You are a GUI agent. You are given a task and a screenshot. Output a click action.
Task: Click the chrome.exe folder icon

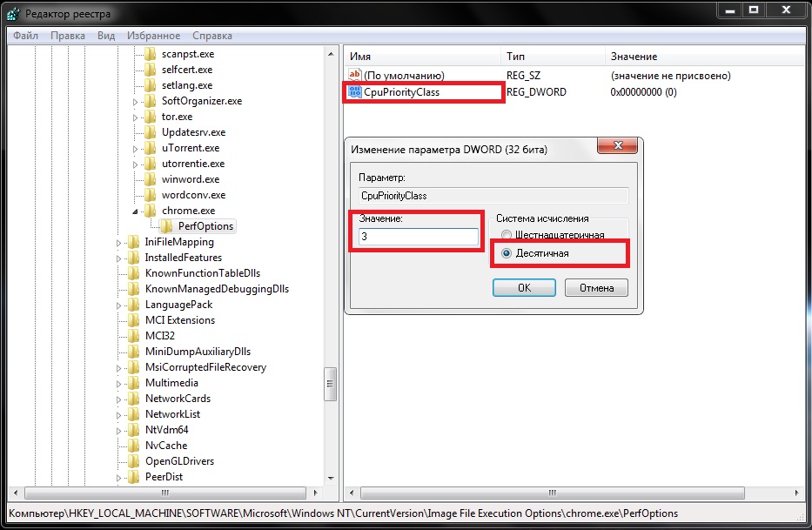coord(150,211)
